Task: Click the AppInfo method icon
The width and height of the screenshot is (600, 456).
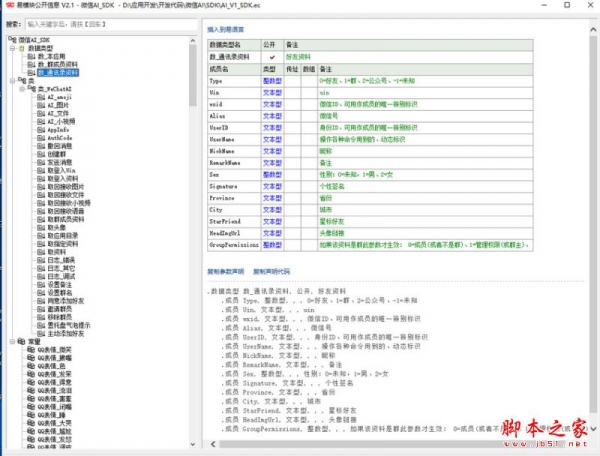Action: (x=40, y=129)
